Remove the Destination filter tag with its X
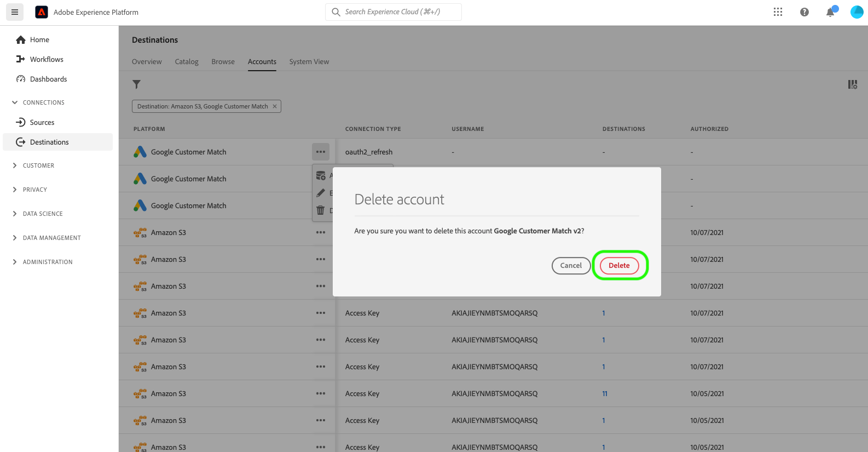Screen dimensions: 868x452 (275, 106)
